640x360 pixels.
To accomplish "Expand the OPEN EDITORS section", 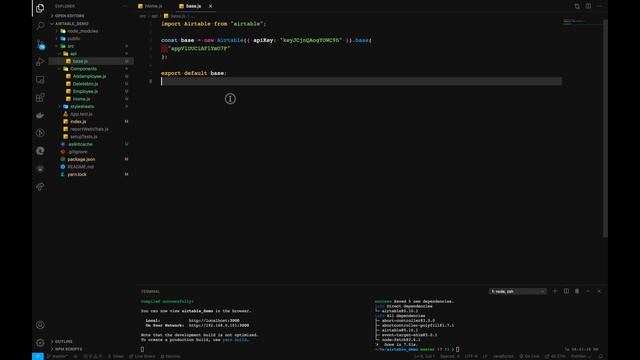I will [69, 16].
